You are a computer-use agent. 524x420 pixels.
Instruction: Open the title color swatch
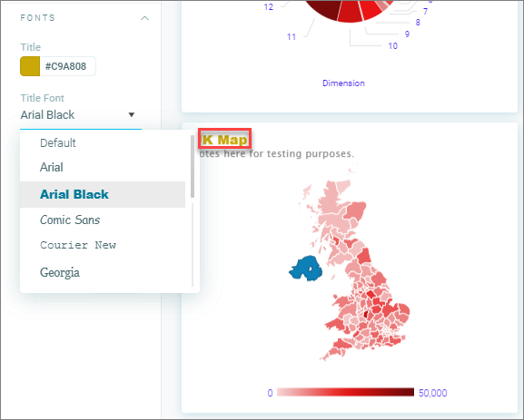pos(30,66)
